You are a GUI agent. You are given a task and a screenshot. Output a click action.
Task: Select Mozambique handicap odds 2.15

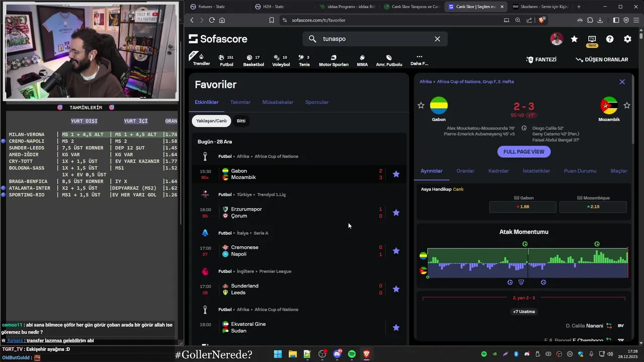pyautogui.click(x=593, y=207)
